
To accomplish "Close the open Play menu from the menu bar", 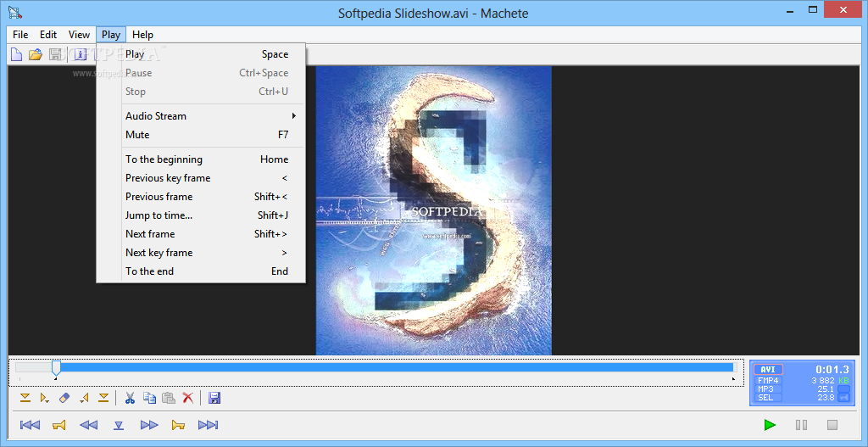I will [111, 34].
